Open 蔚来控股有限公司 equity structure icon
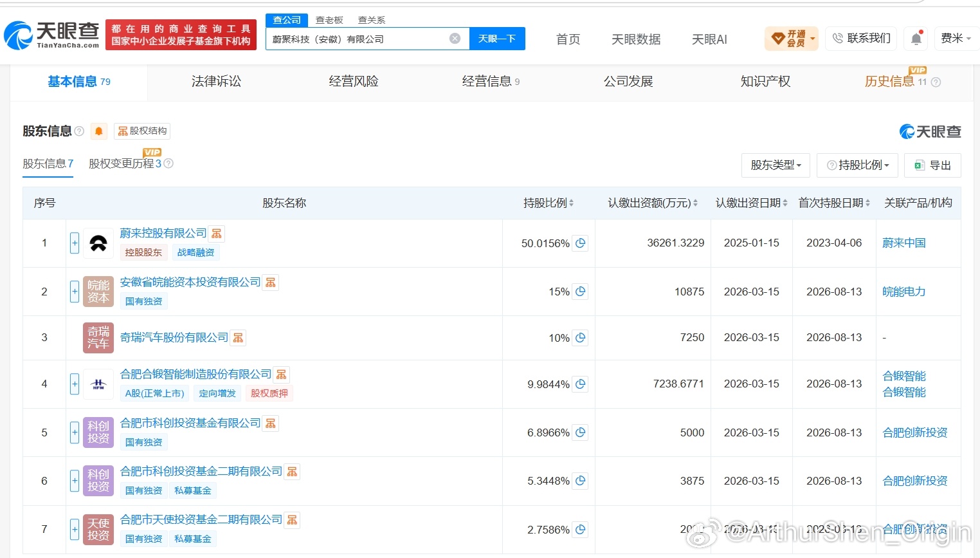Viewport: 980px width, 558px height. click(x=217, y=234)
